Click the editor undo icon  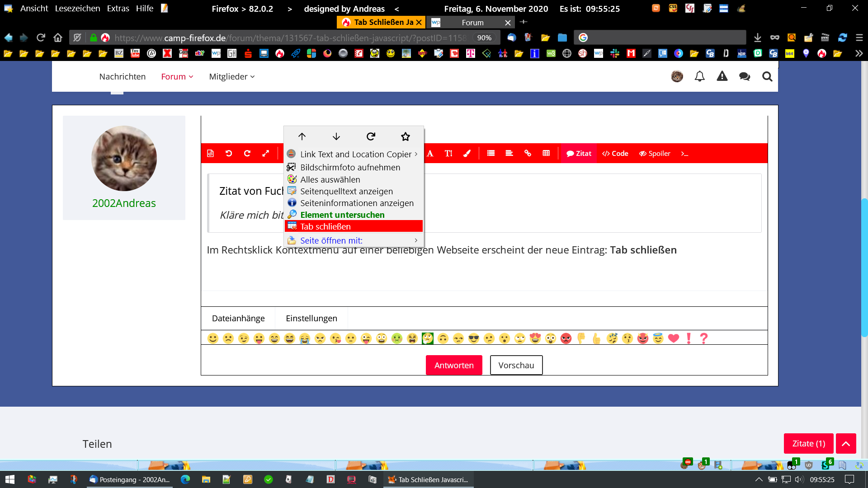pyautogui.click(x=229, y=154)
